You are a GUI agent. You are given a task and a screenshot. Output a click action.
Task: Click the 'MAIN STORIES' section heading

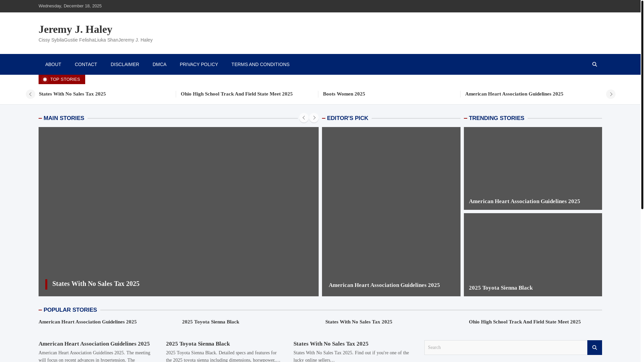64,118
